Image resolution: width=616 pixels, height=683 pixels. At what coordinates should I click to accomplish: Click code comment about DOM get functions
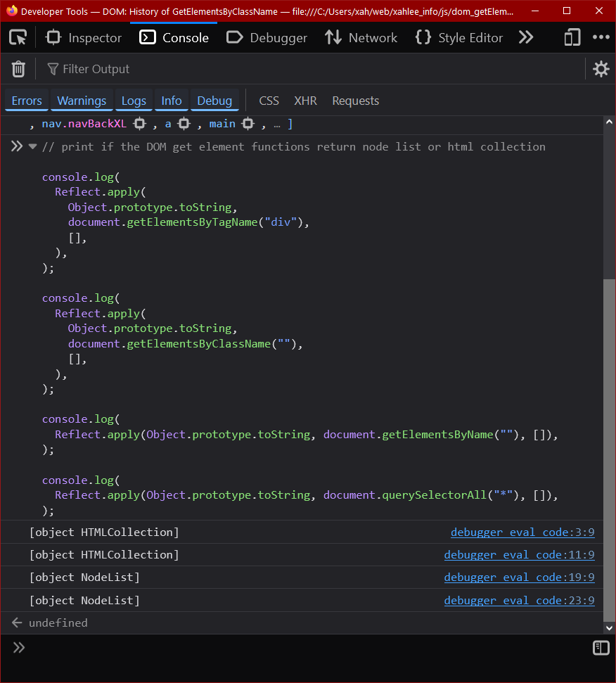(x=294, y=147)
